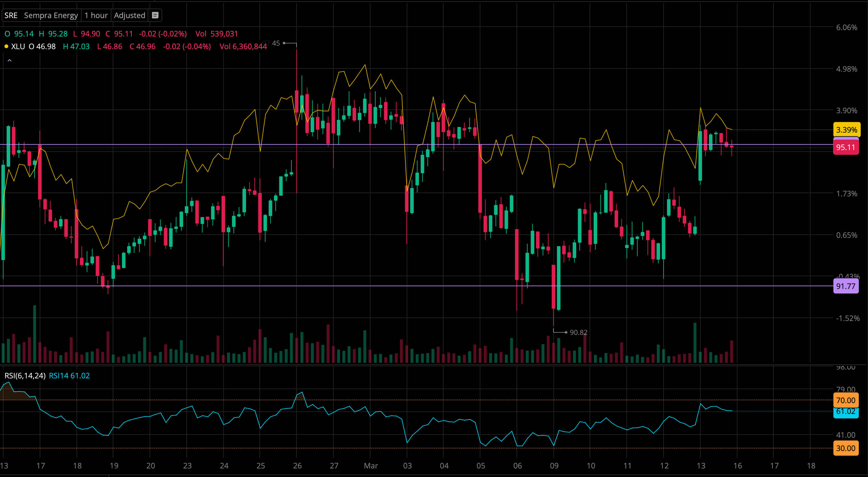Click the 90.82 low price marker
868x477 pixels.
click(578, 332)
